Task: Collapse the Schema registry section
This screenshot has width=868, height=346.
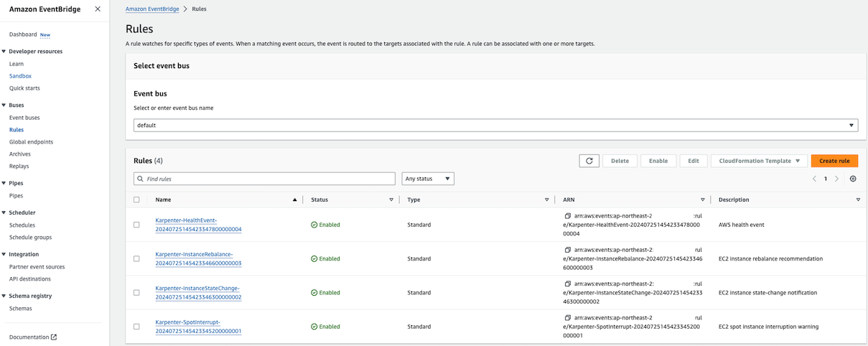Action: point(4,296)
